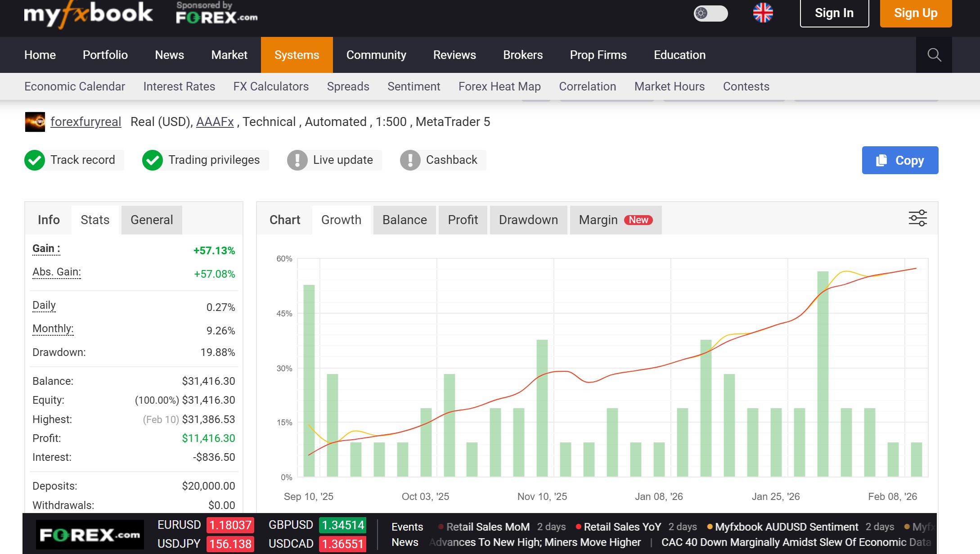The width and height of the screenshot is (980, 554).
Task: Open the Education menu
Action: (680, 55)
